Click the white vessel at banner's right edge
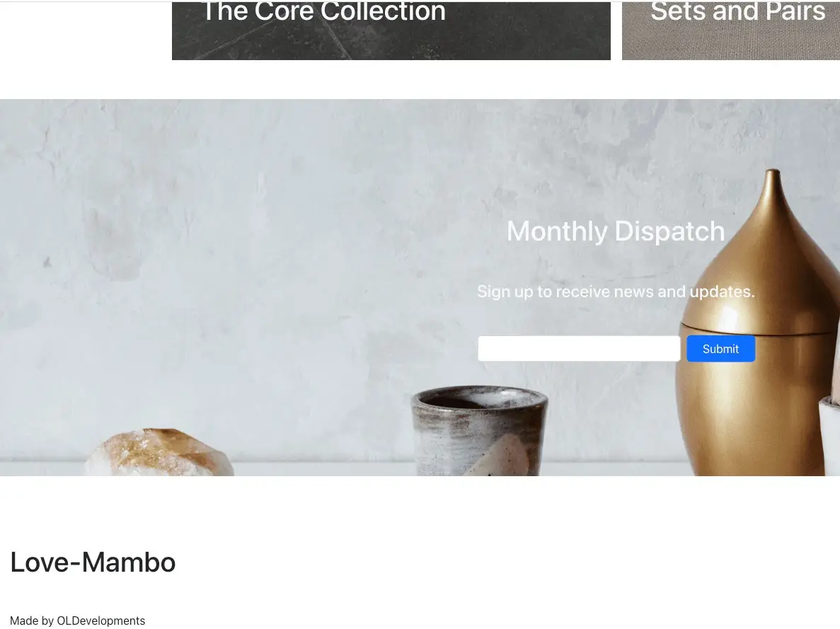 [x=829, y=434]
